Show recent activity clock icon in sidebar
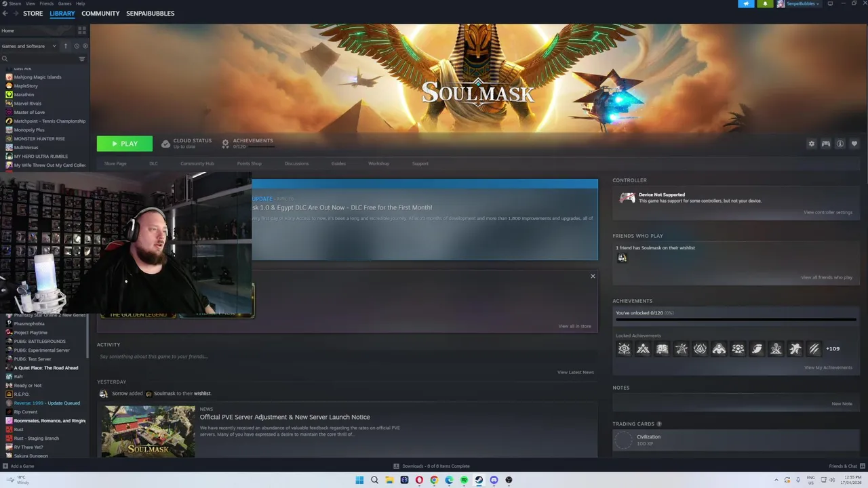The width and height of the screenshot is (868, 488). click(76, 46)
